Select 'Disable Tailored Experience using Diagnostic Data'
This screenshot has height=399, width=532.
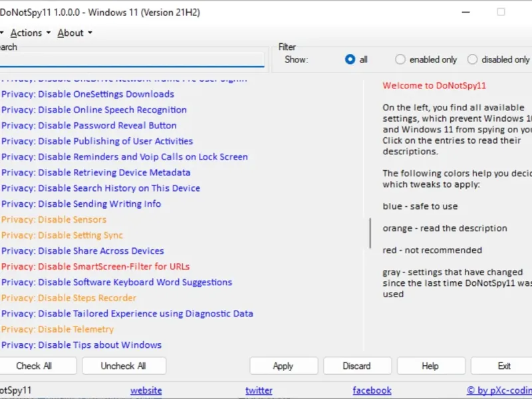pos(127,313)
